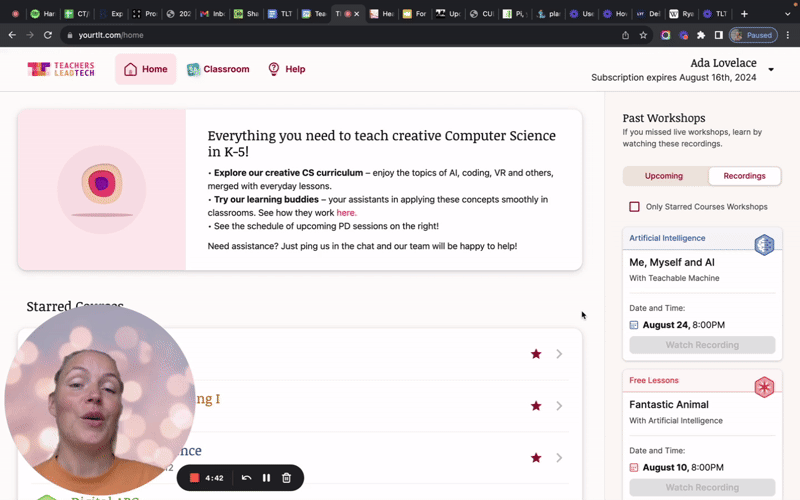Unstar the first starred course
This screenshot has height=500, width=800.
point(536,354)
